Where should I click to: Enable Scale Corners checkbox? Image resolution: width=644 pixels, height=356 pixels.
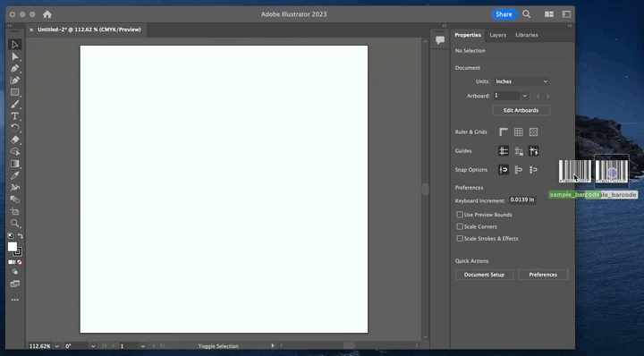tap(460, 226)
